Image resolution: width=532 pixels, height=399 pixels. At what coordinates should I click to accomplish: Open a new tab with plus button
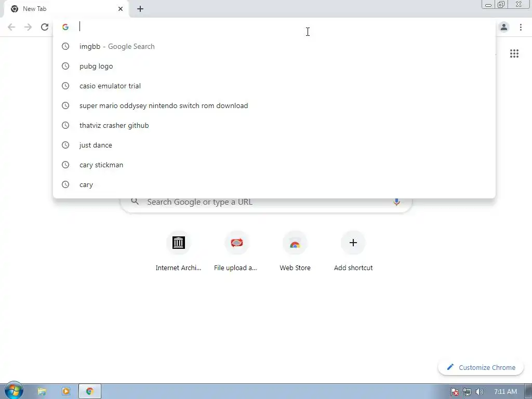tap(140, 9)
